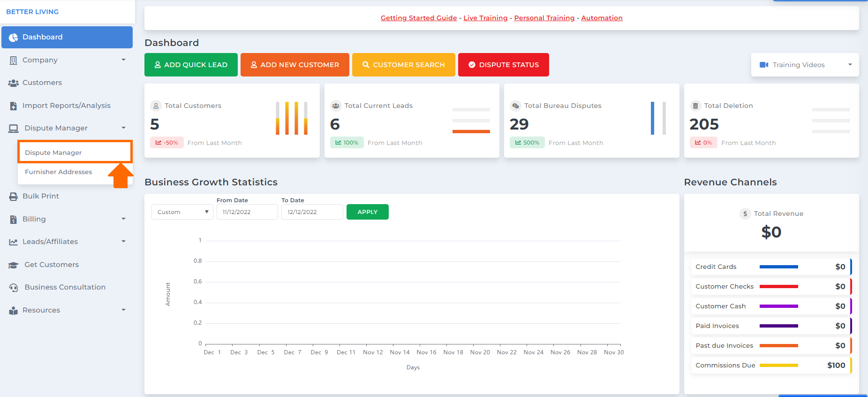Viewport: 868px width, 397px height.
Task: Click the Billing invoice icon
Action: pos(13,219)
